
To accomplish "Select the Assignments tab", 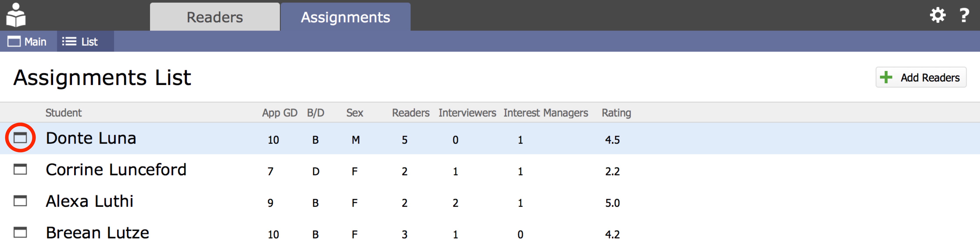I will tap(345, 18).
